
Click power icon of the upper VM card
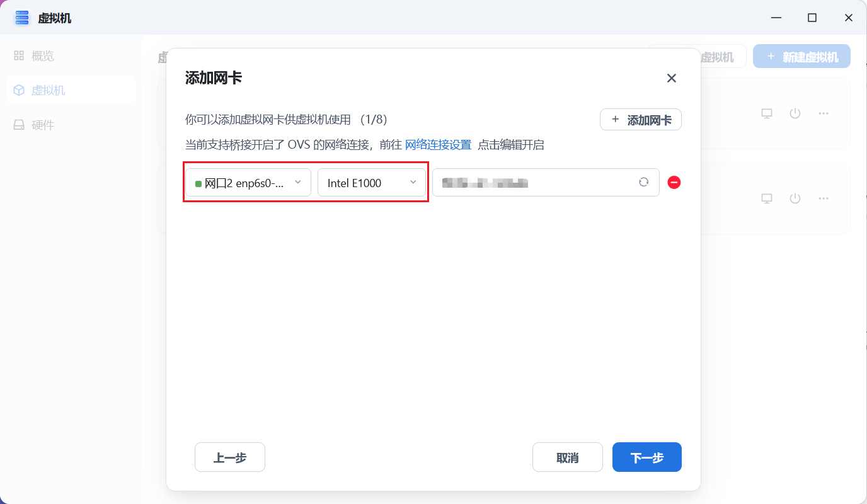pos(795,113)
